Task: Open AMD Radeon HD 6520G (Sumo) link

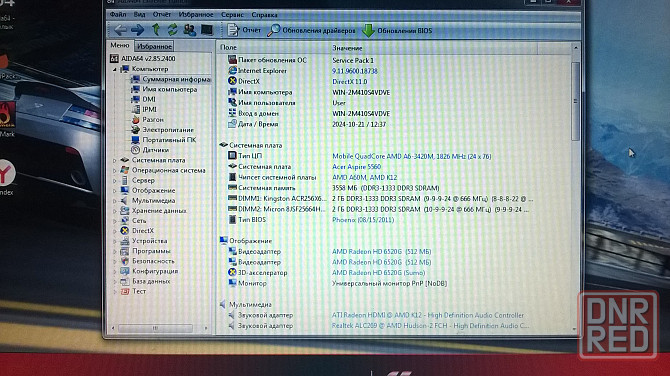Action: tap(379, 273)
